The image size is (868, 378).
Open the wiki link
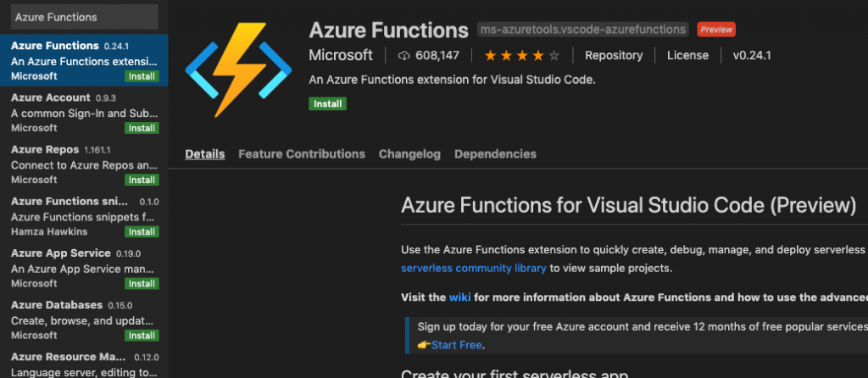pyautogui.click(x=459, y=297)
